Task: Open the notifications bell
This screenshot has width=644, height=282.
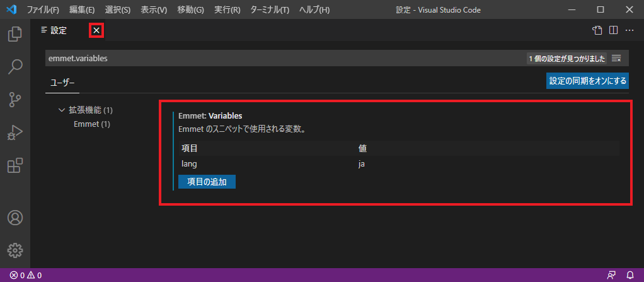Action: pos(630,275)
